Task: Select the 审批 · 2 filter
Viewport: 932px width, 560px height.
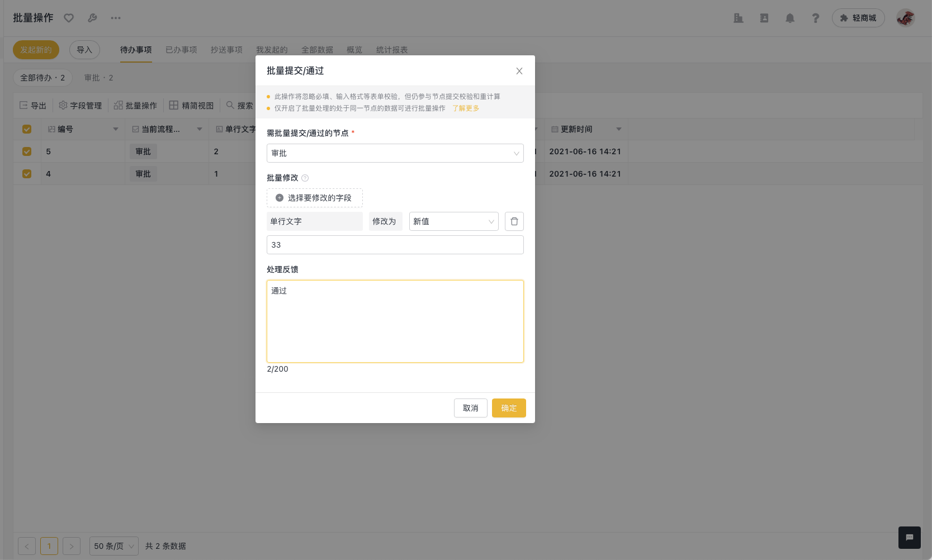Action: click(x=99, y=78)
